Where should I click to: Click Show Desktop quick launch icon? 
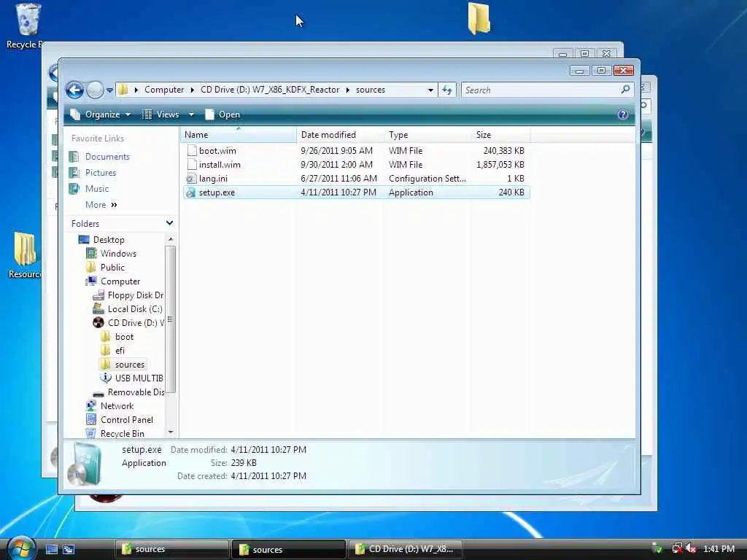(52, 549)
